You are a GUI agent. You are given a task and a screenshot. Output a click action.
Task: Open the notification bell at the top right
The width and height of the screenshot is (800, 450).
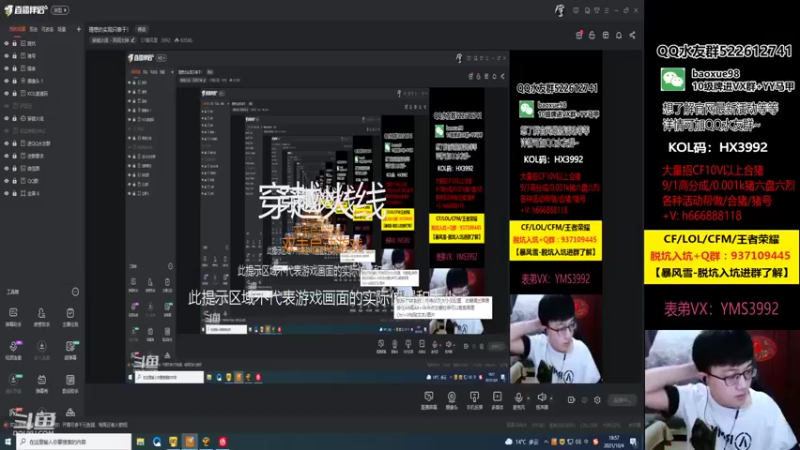pyautogui.click(x=618, y=35)
